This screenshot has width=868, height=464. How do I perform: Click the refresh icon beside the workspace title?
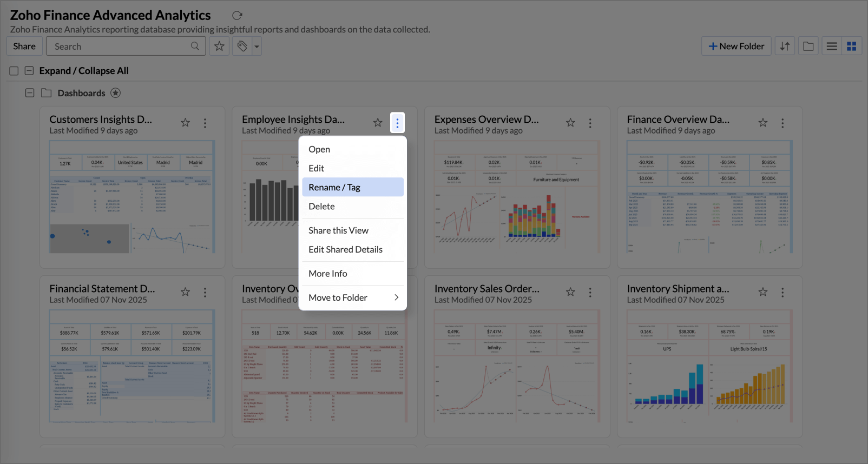[237, 16]
